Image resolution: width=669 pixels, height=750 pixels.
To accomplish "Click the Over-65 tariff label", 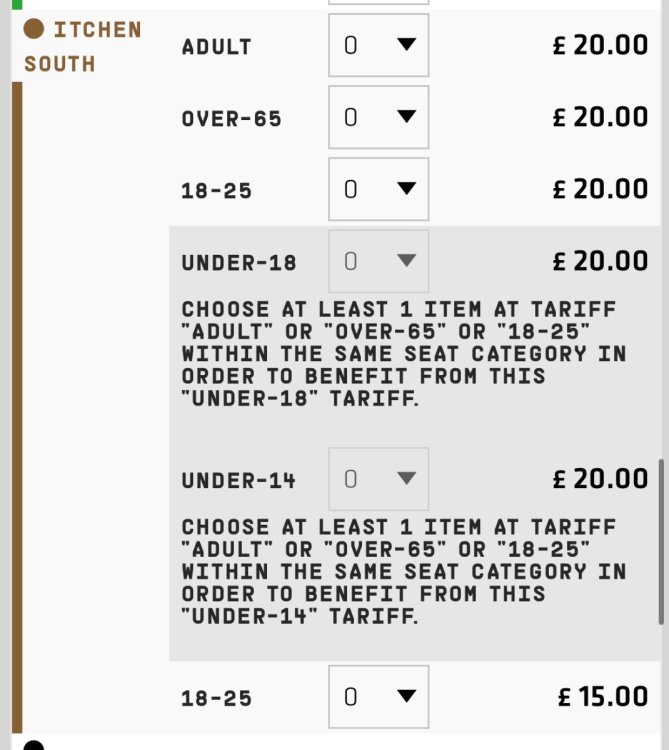I will click(x=231, y=118).
